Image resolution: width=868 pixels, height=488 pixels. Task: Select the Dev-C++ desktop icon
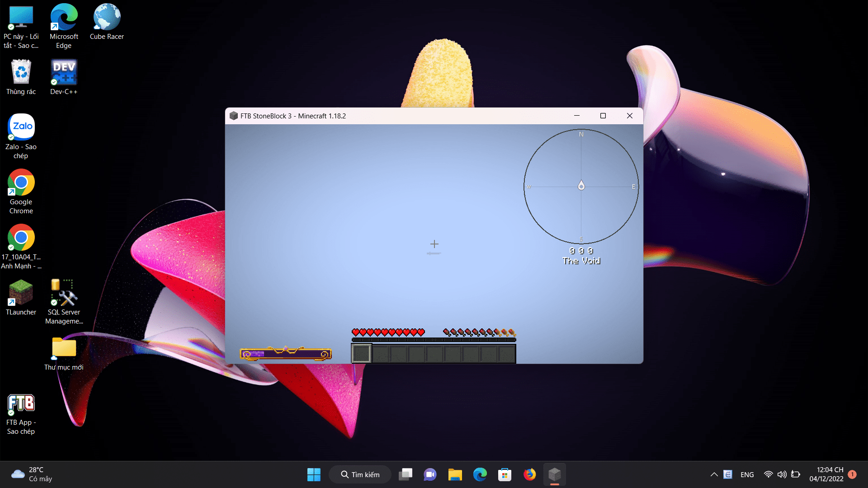pos(64,73)
